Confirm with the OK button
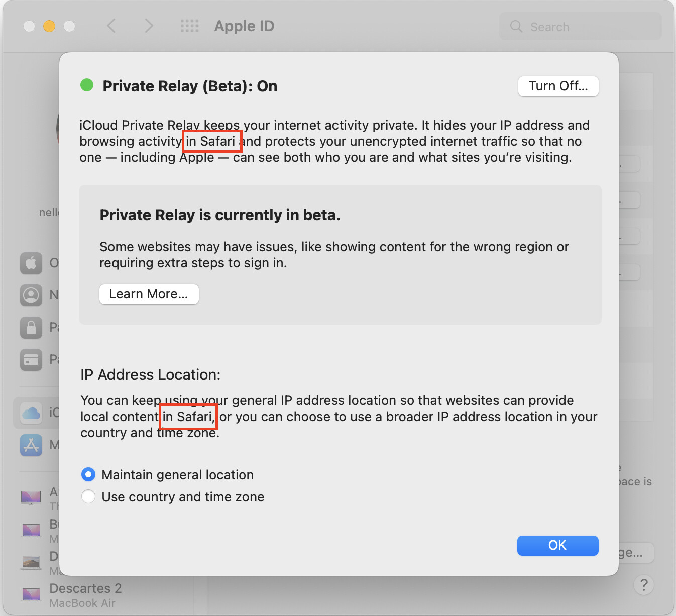 [x=557, y=546]
